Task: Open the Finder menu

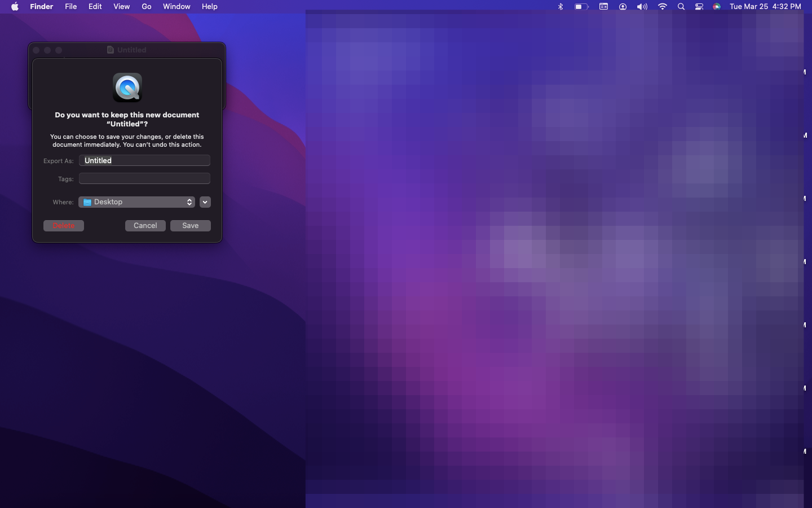Action: pos(42,7)
